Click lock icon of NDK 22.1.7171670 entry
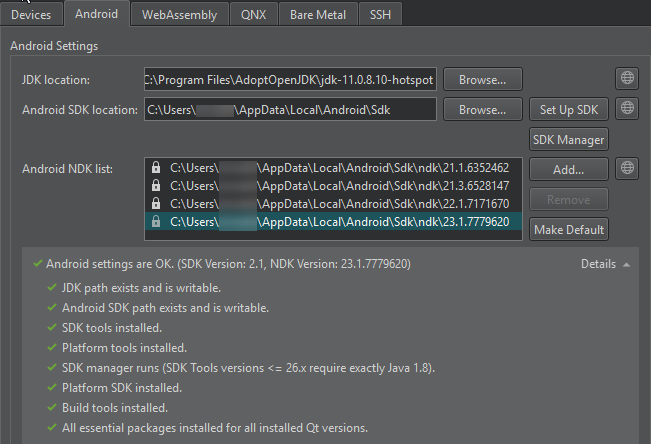This screenshot has width=651, height=444. [156, 204]
